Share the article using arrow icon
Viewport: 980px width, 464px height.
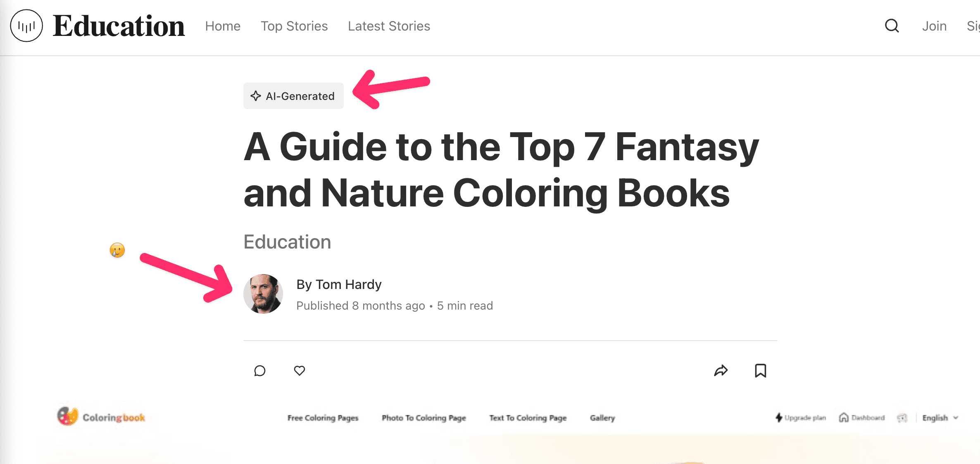tap(721, 371)
